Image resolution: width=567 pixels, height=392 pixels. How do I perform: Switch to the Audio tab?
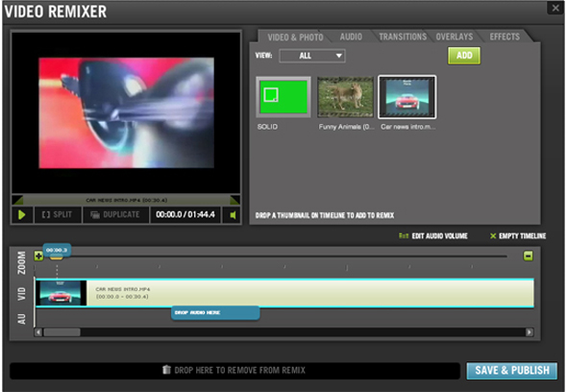(351, 37)
